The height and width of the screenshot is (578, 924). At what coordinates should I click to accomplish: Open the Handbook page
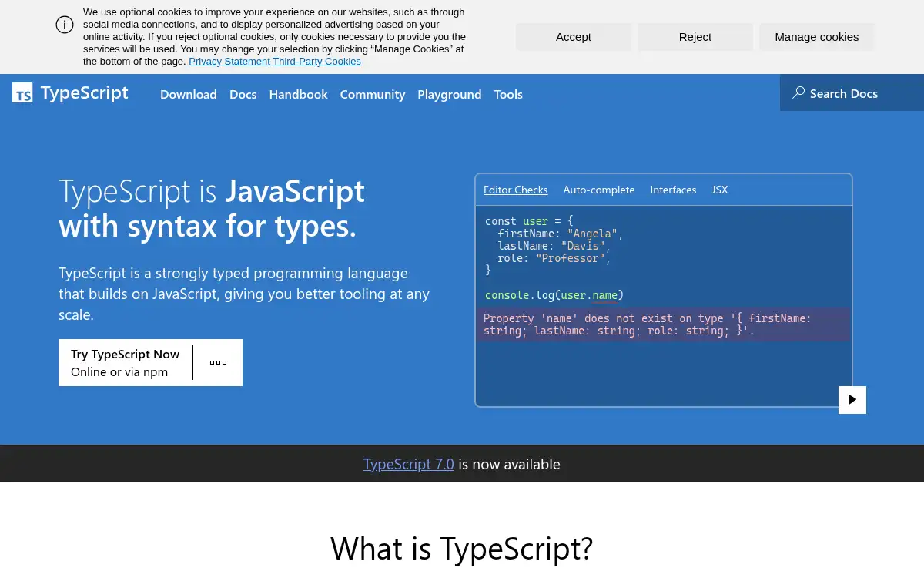[x=299, y=94]
